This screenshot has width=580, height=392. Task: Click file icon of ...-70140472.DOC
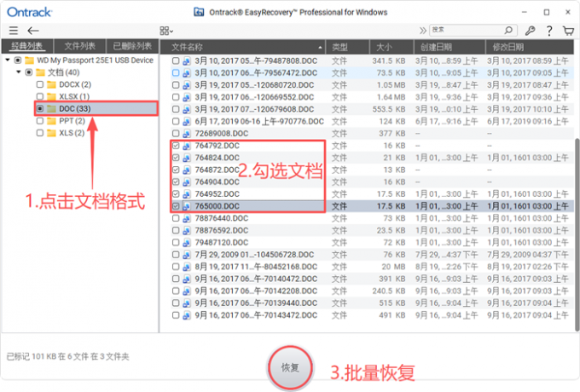pyautogui.click(x=187, y=279)
